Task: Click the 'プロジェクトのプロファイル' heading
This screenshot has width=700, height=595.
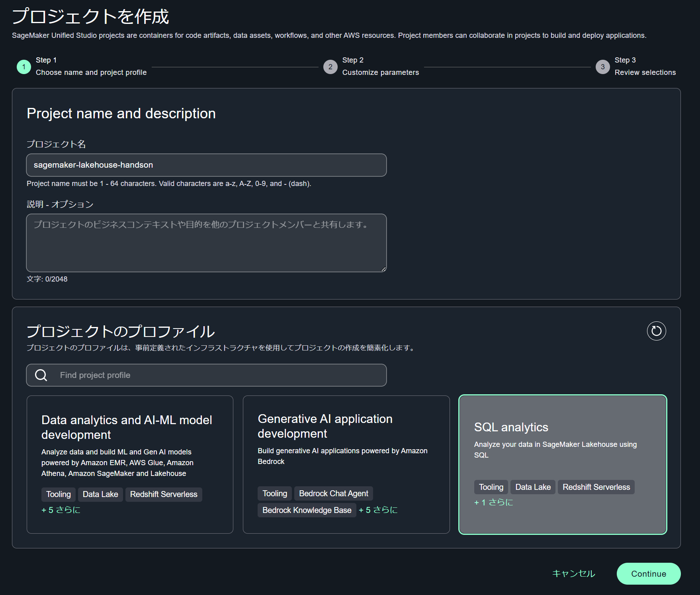Action: (121, 331)
